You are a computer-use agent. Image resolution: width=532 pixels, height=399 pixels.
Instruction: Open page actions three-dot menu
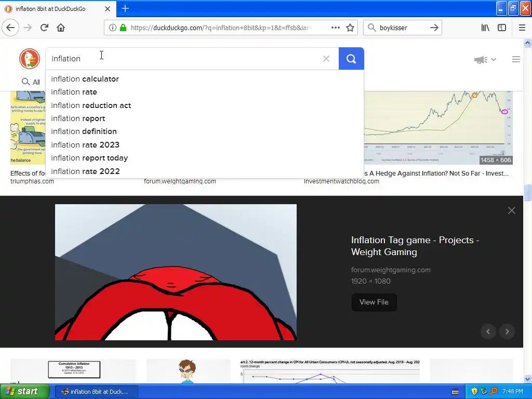point(335,28)
